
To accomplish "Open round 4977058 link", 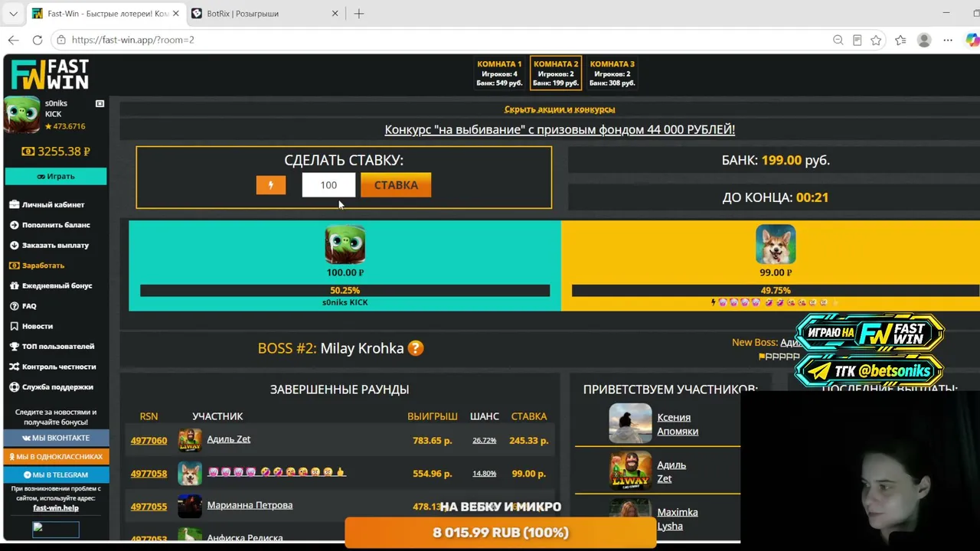I will coord(149,474).
